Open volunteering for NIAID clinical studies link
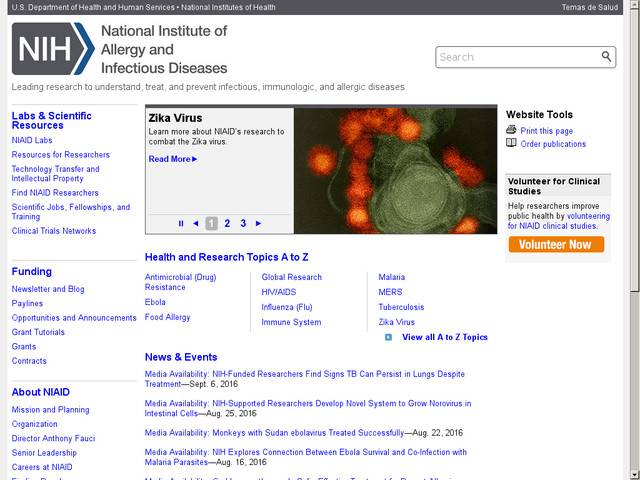This screenshot has width=640, height=480. [x=559, y=221]
